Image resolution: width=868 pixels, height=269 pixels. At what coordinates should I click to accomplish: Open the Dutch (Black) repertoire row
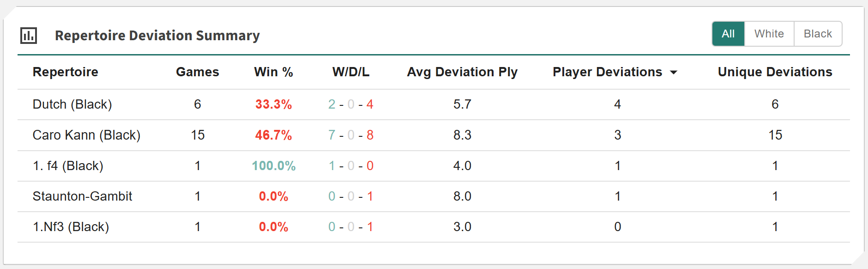(72, 104)
